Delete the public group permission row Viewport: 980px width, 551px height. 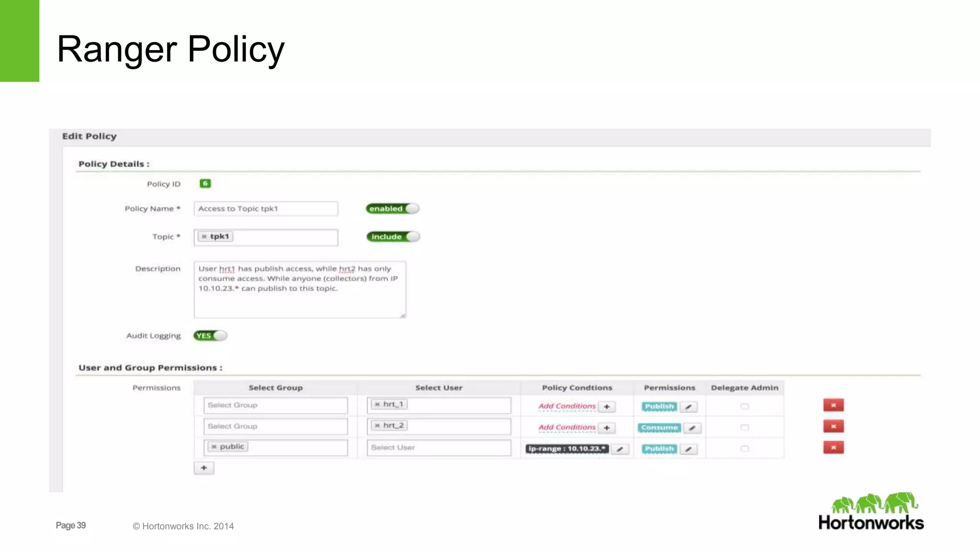click(x=833, y=448)
